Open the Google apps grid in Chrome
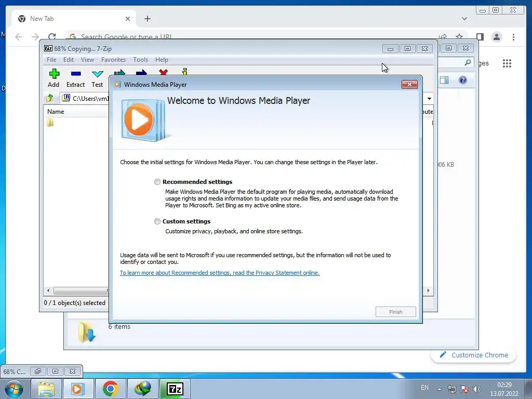The height and width of the screenshot is (399, 532). pos(507,63)
